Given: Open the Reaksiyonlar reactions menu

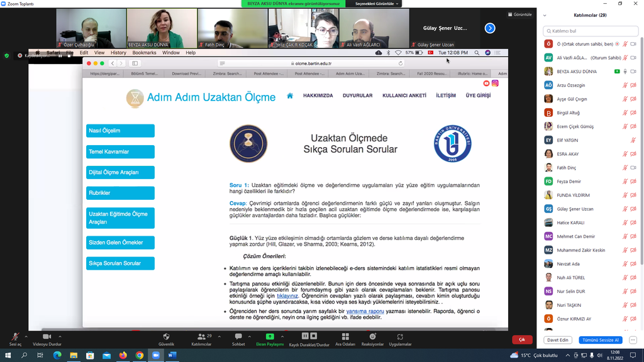Looking at the screenshot, I should pyautogui.click(x=372, y=337).
